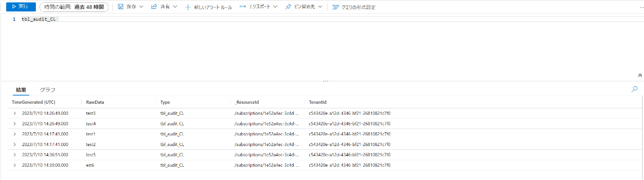The image size is (644, 180).
Task: Click the 保存 disk icon
Action: click(121, 7)
